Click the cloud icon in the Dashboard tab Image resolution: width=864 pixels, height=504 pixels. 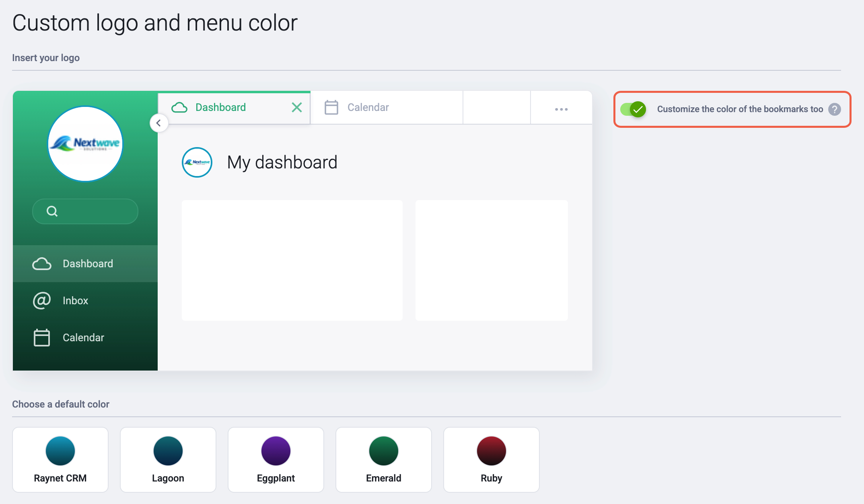(x=179, y=107)
